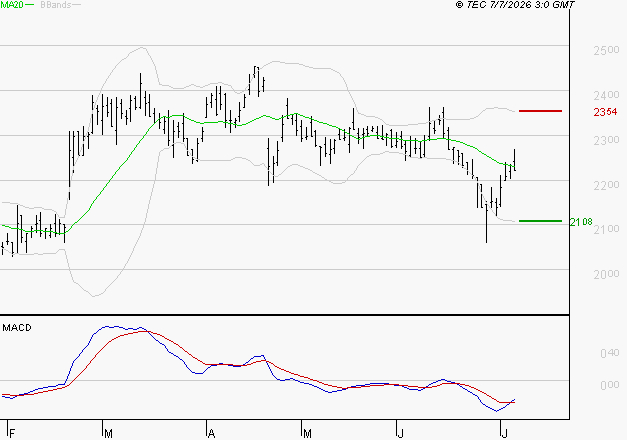Click the second M month label (May)
The height and width of the screenshot is (440, 627).
pos(307,433)
